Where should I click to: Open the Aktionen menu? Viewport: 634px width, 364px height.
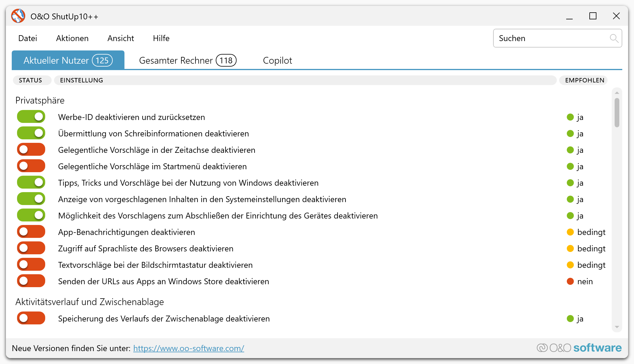tap(72, 38)
